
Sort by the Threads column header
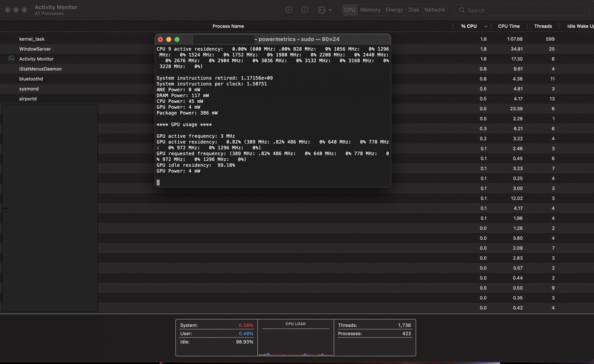coord(543,26)
